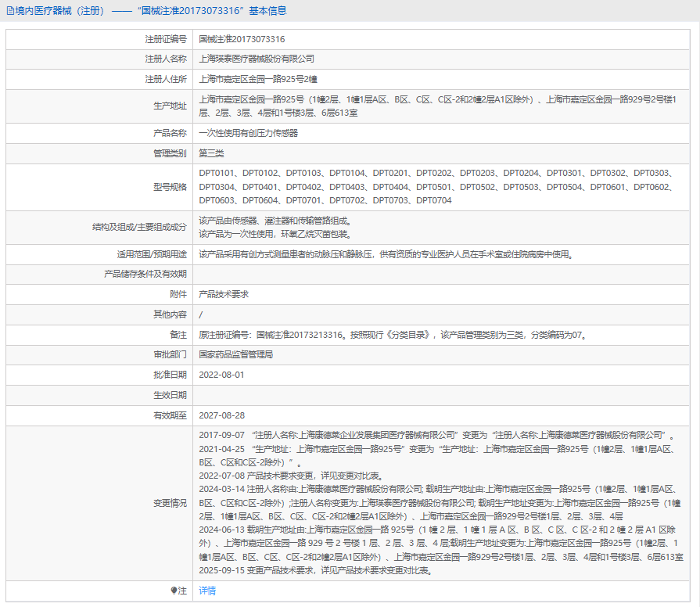700x607 pixels.
Task: Click the 适用范围/预期用途 description text
Action: pyautogui.click(x=386, y=254)
